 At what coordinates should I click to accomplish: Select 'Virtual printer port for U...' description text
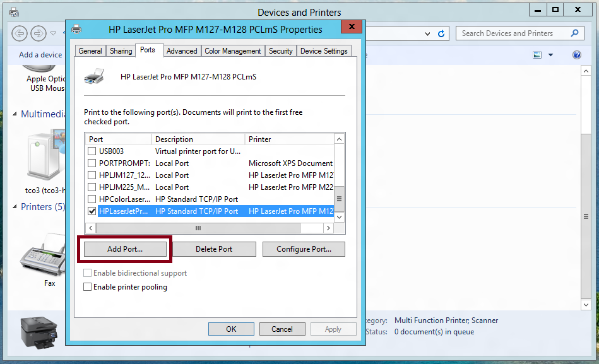click(198, 151)
